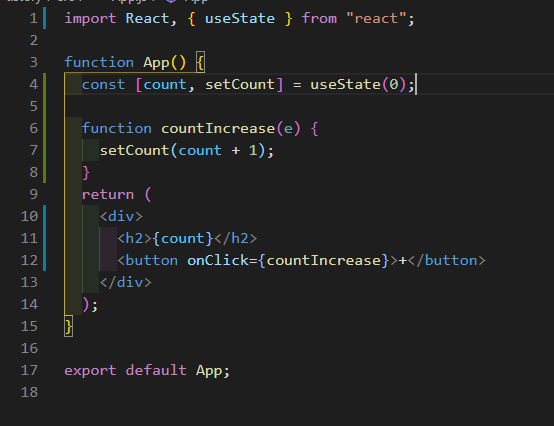Click "App" in the function declaration on line 3
554x426 pixels.
tap(156, 63)
